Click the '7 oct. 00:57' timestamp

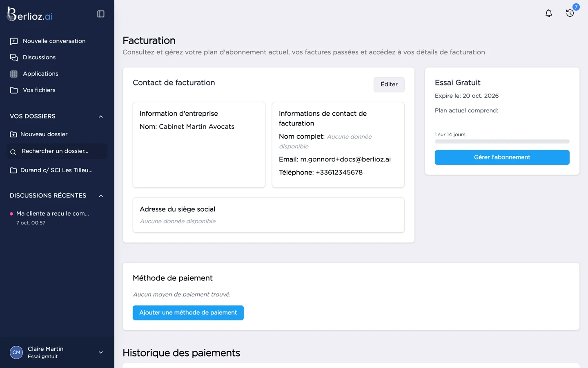click(31, 223)
